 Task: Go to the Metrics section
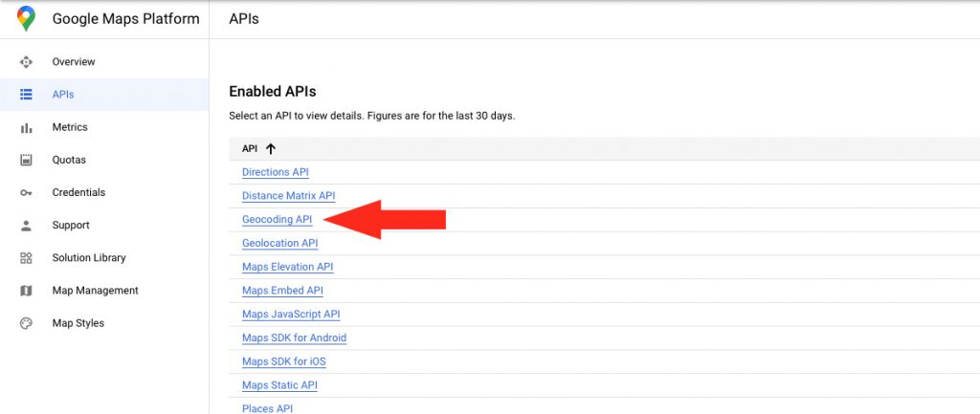tap(70, 127)
